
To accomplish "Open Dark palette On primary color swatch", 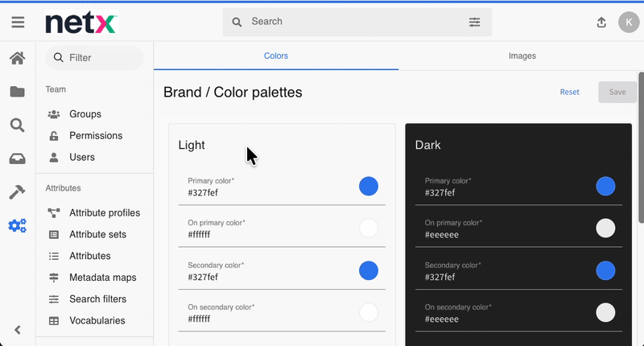I will pyautogui.click(x=605, y=229).
